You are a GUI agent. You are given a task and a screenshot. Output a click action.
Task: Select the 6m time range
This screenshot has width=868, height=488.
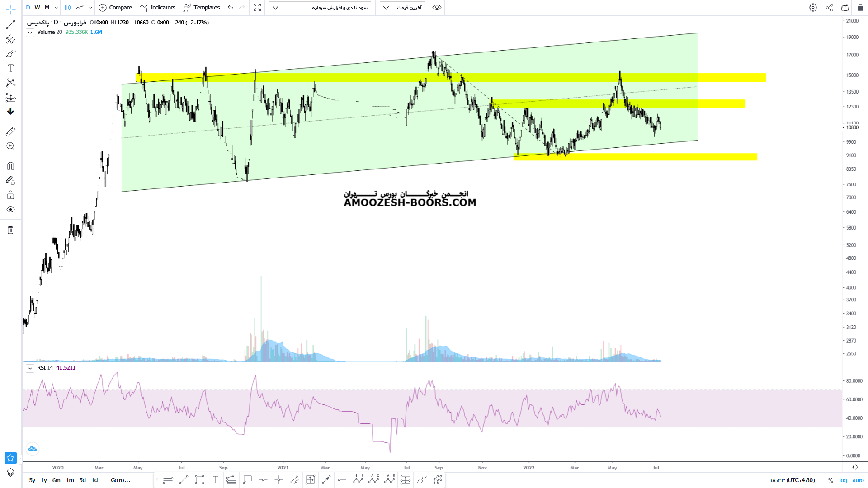[56, 480]
